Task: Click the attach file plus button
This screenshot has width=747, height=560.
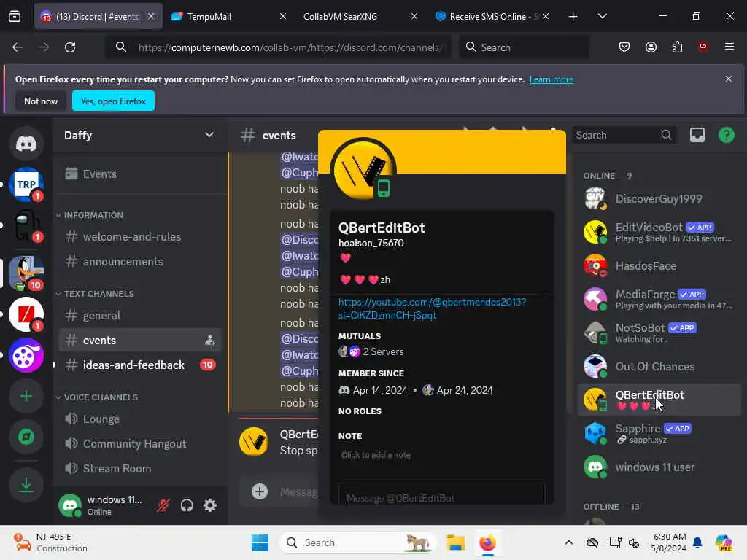Action: (x=260, y=491)
